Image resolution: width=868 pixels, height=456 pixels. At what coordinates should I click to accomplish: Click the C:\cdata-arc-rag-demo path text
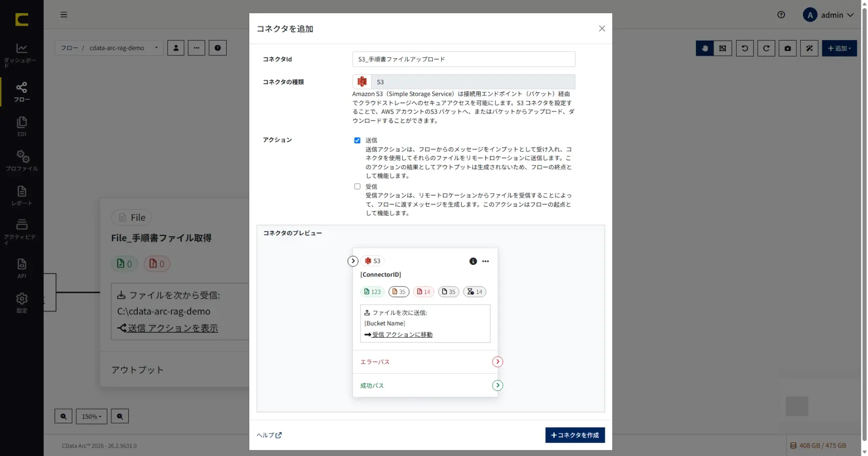(164, 312)
